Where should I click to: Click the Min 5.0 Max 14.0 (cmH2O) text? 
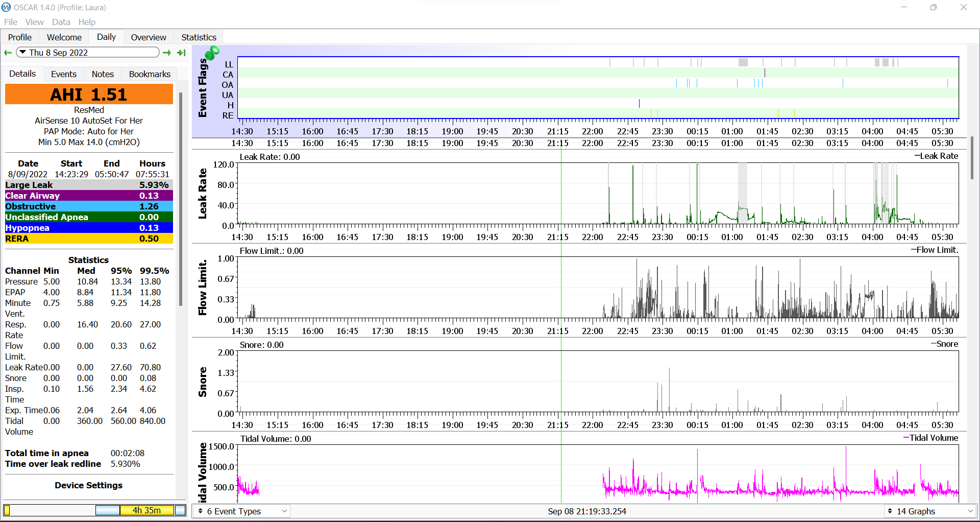tap(89, 142)
